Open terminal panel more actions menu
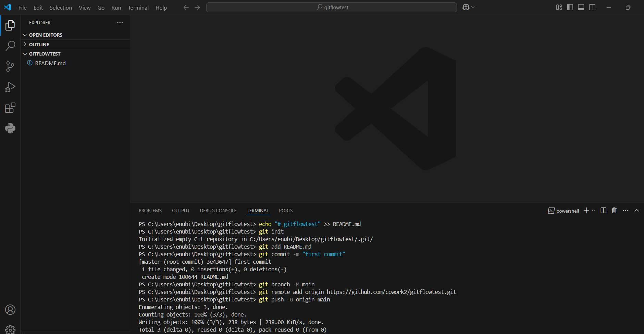The image size is (644, 334). pyautogui.click(x=626, y=211)
